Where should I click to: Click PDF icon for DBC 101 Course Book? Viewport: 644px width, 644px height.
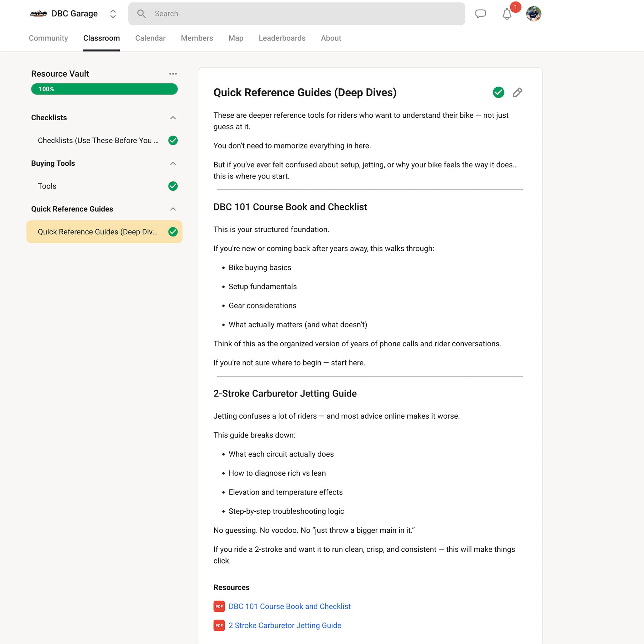tap(219, 606)
